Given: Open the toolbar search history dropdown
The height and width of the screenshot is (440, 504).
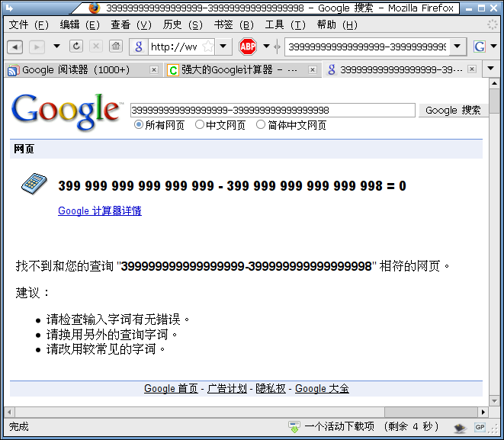Looking at the screenshot, I should [x=457, y=47].
